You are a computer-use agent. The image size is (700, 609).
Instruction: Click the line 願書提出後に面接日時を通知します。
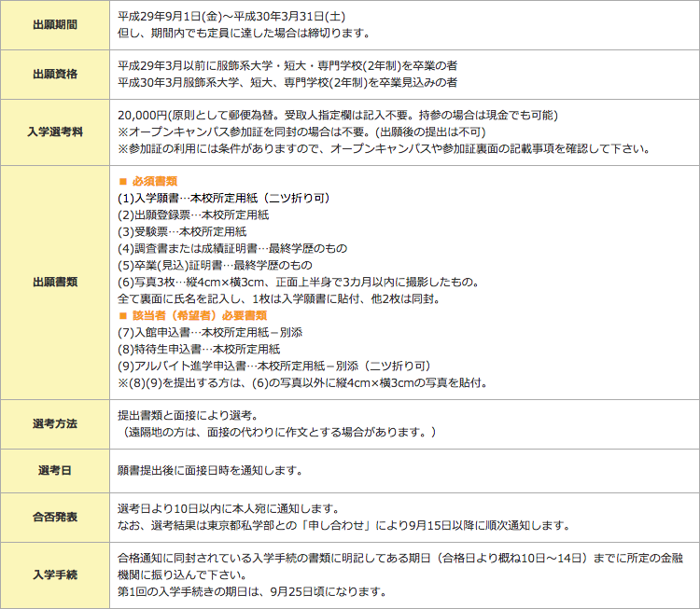[x=211, y=471]
